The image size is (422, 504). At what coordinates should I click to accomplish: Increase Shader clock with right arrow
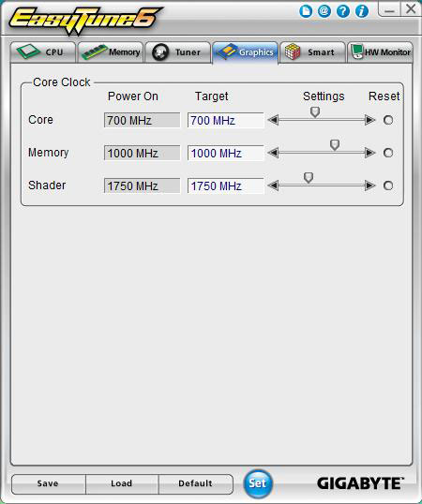point(369,185)
